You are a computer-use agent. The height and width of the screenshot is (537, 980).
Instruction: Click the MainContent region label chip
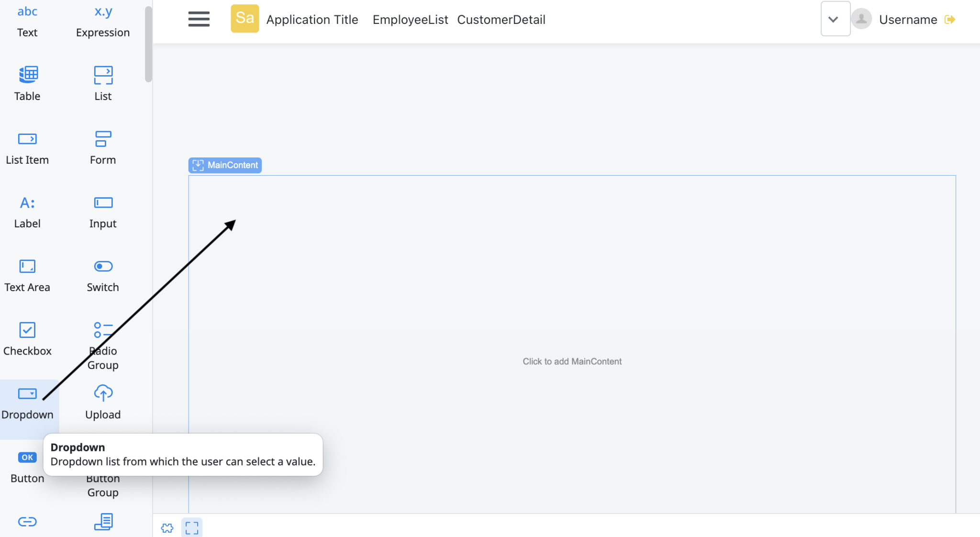point(225,165)
